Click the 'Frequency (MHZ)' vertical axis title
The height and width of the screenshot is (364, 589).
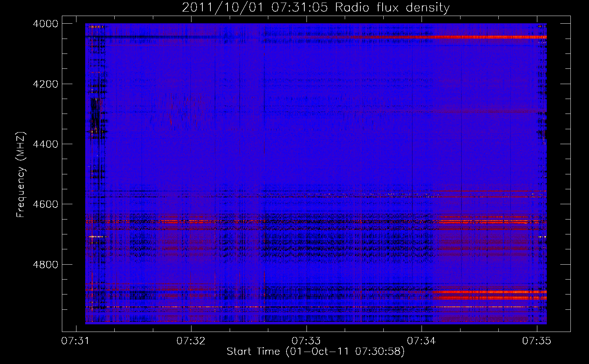pyautogui.click(x=21, y=175)
